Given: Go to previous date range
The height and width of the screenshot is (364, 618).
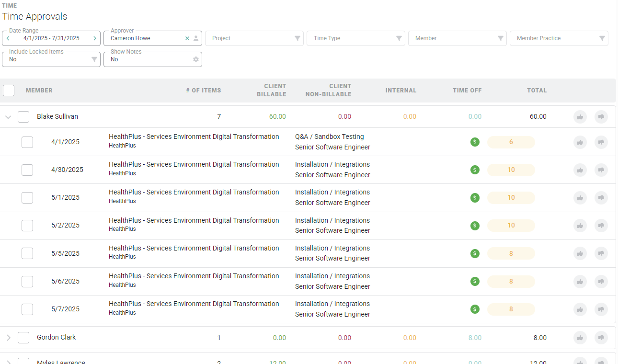Looking at the screenshot, I should pos(8,38).
